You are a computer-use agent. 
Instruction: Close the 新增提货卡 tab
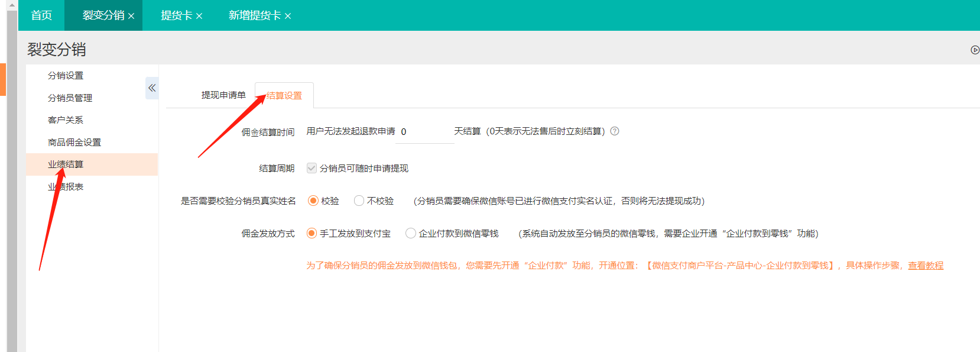288,16
